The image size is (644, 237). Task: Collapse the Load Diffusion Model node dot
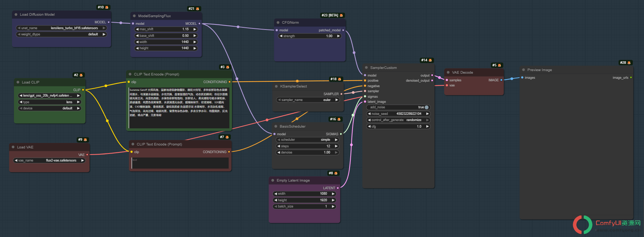(x=16, y=15)
